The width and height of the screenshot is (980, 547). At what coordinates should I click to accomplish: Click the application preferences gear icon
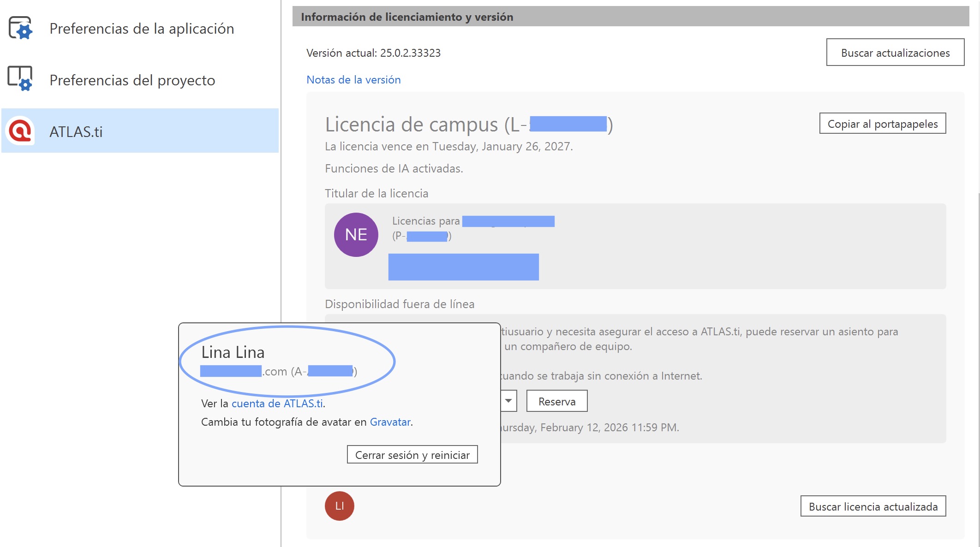coord(20,28)
